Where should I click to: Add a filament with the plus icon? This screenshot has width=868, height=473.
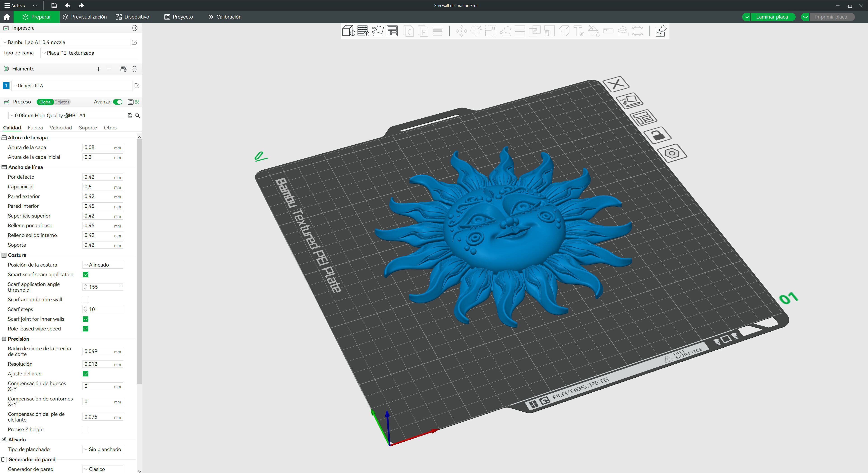point(98,69)
